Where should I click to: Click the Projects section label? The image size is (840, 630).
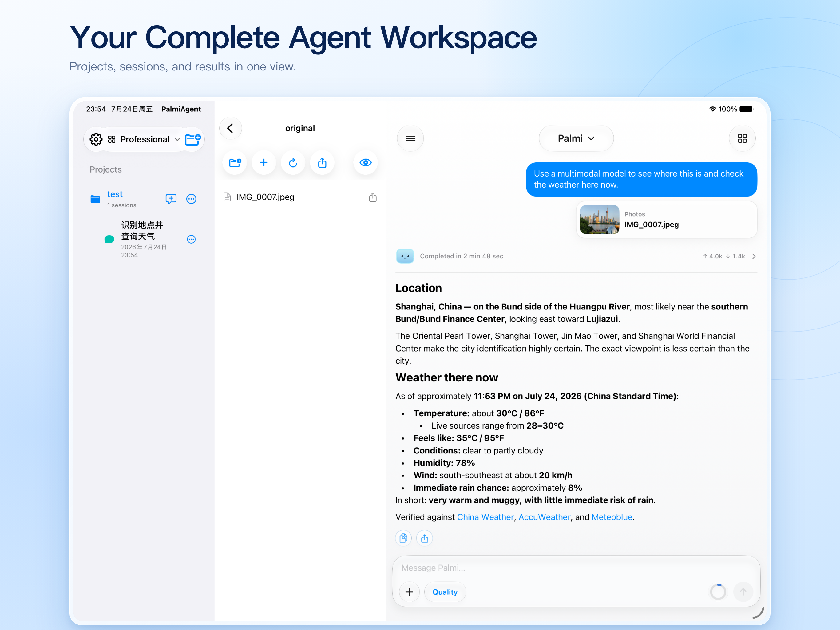[x=105, y=169]
